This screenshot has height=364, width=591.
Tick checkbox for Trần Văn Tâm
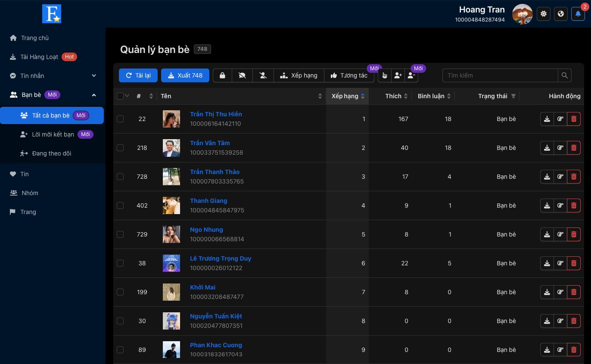pyautogui.click(x=120, y=148)
